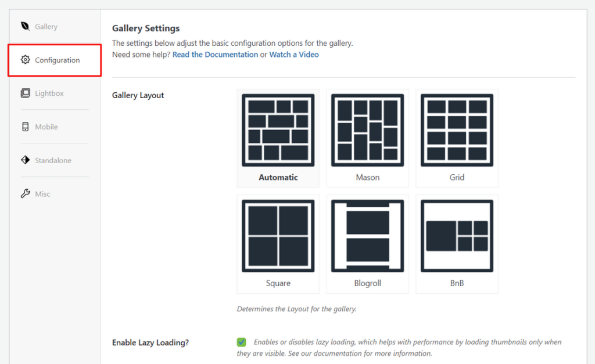The width and height of the screenshot is (595, 364).
Task: Choose the Automatic gallery layout
Action: 278,132
